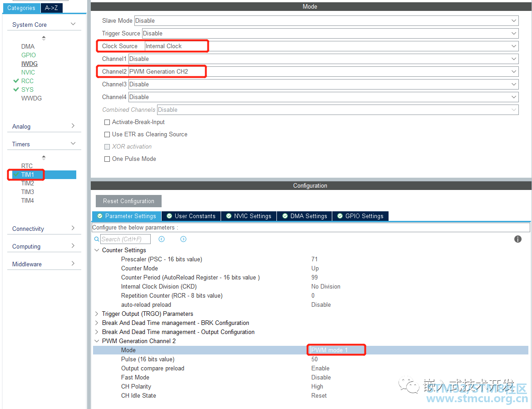Toggle the XOR activation checkbox
Viewport: 532px width, 409px height.
point(107,146)
